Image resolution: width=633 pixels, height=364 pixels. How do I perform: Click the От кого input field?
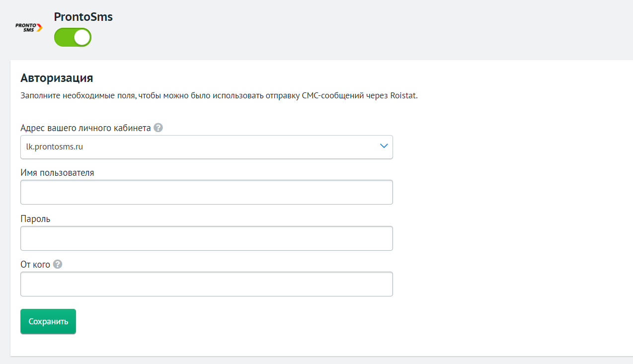(x=207, y=284)
